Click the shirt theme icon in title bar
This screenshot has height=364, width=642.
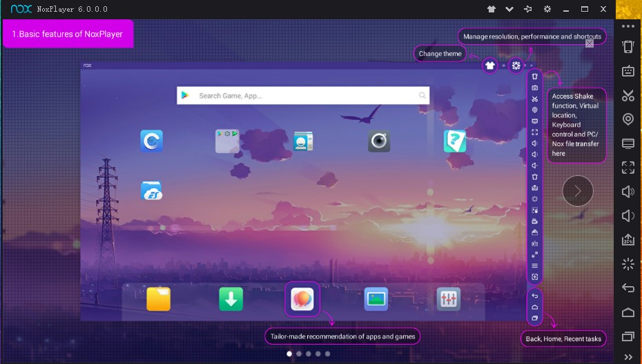492,10
